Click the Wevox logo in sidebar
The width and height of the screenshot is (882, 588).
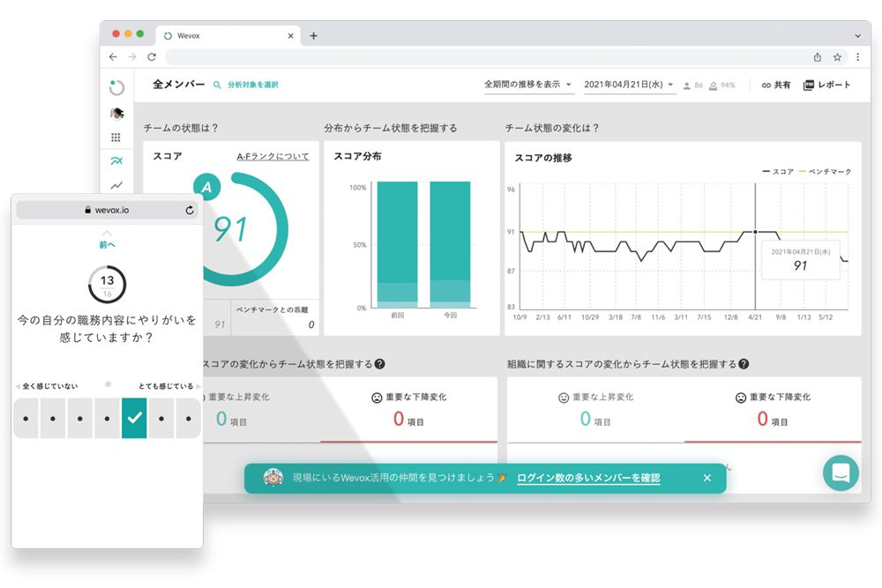click(x=116, y=88)
